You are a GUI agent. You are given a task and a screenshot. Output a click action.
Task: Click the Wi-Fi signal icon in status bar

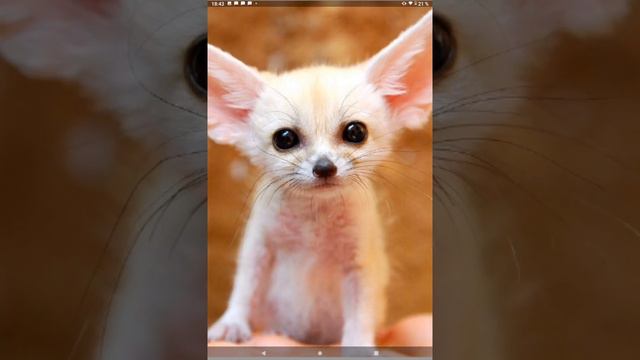coord(411,3)
